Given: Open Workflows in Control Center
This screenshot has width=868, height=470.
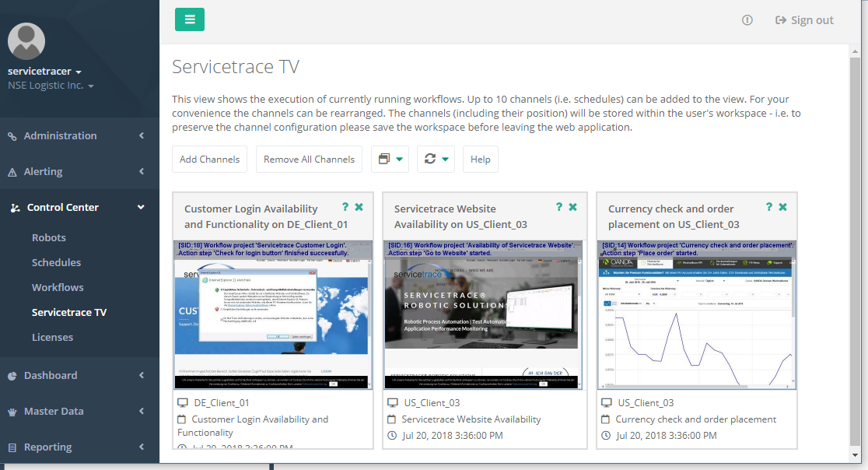Looking at the screenshot, I should (58, 287).
